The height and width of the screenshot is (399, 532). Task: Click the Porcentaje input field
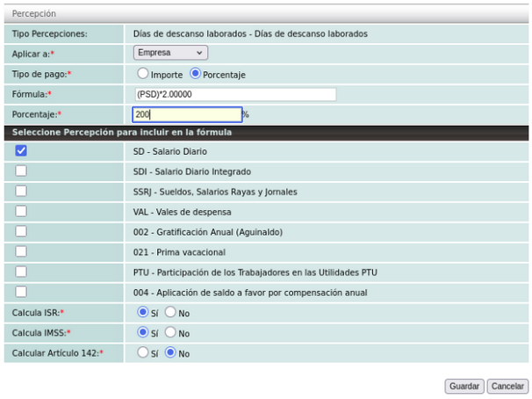(x=187, y=114)
